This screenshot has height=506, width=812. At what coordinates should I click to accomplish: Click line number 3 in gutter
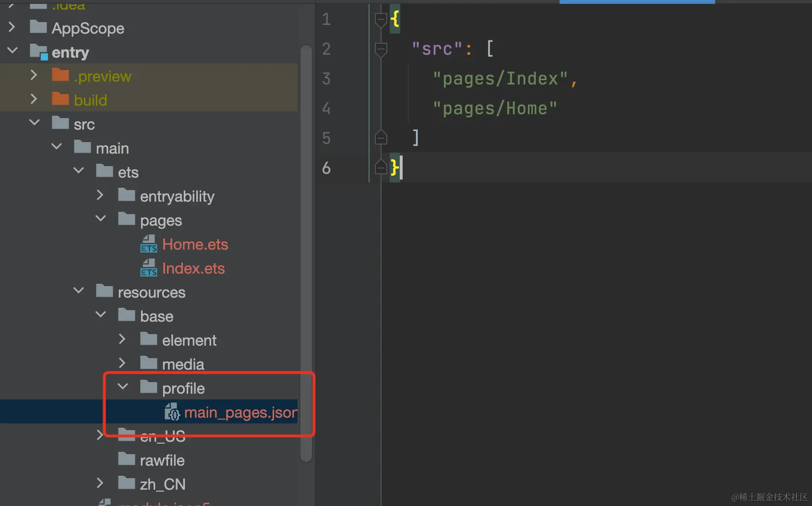point(326,79)
